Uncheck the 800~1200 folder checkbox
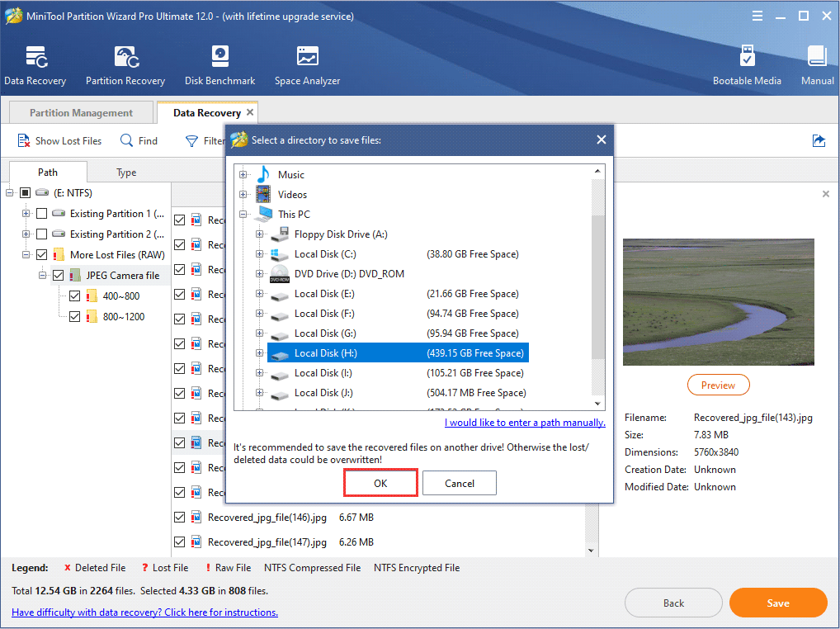The image size is (840, 629). 75,317
